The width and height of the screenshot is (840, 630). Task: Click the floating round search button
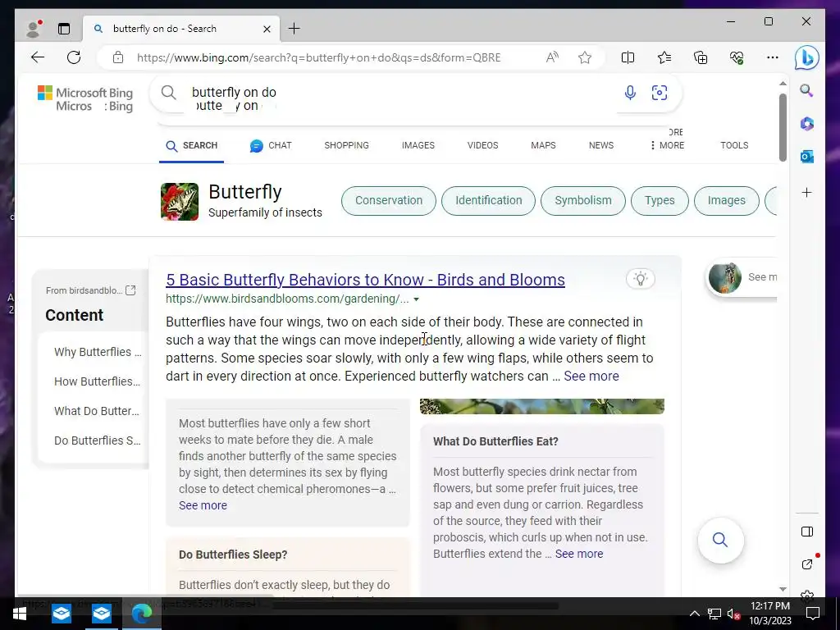pos(720,540)
